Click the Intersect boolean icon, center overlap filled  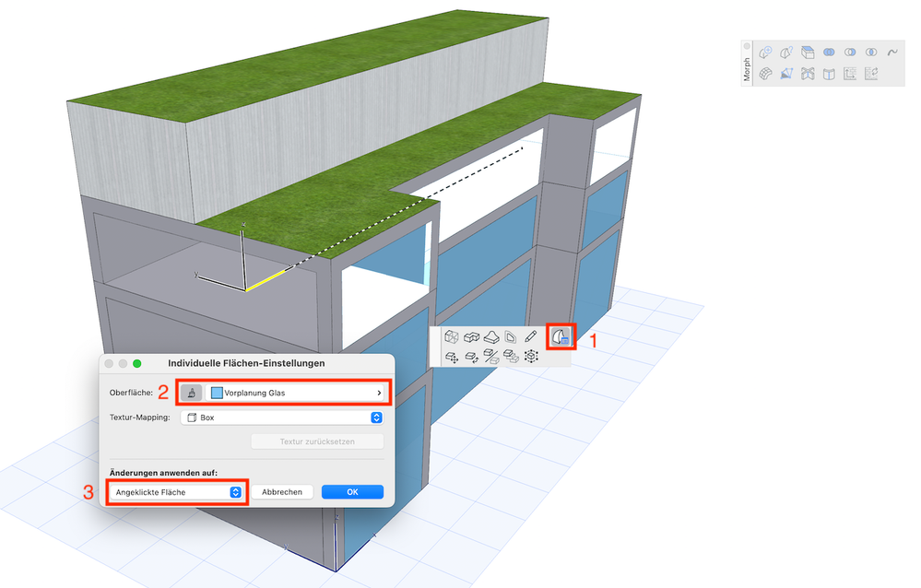[871, 53]
